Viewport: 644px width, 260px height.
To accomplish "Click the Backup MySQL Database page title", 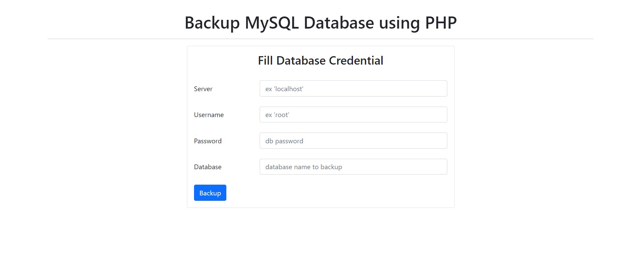I will [x=321, y=23].
